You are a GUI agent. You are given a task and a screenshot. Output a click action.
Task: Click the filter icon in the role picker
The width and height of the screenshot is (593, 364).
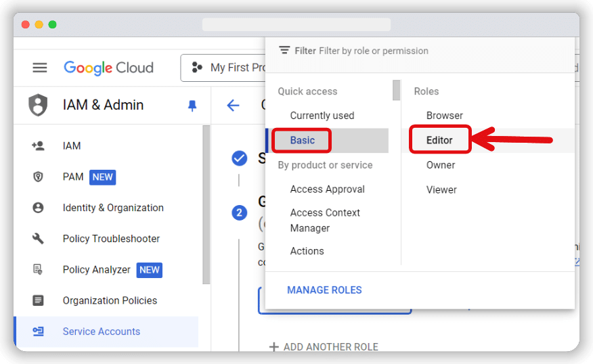[284, 50]
